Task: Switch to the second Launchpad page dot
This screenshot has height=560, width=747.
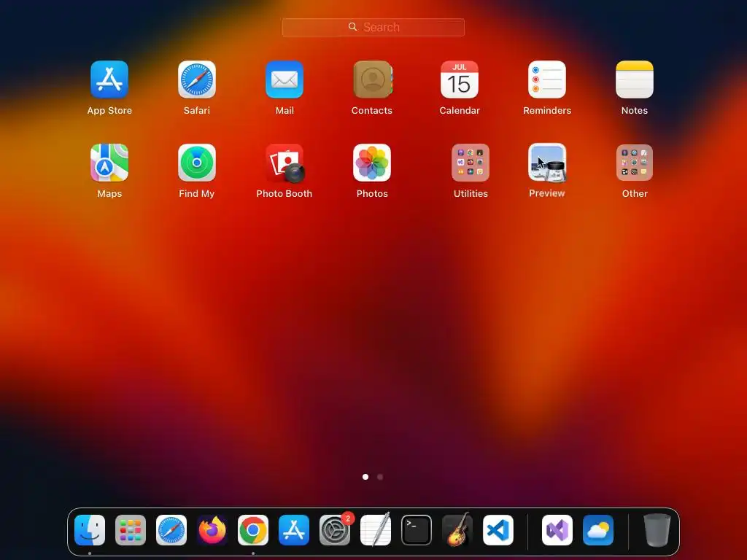Action: pos(379,477)
